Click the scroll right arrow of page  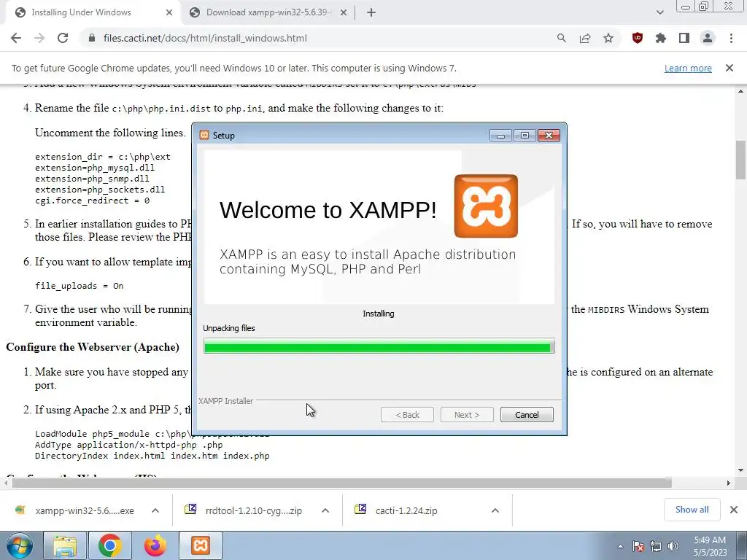729,483
